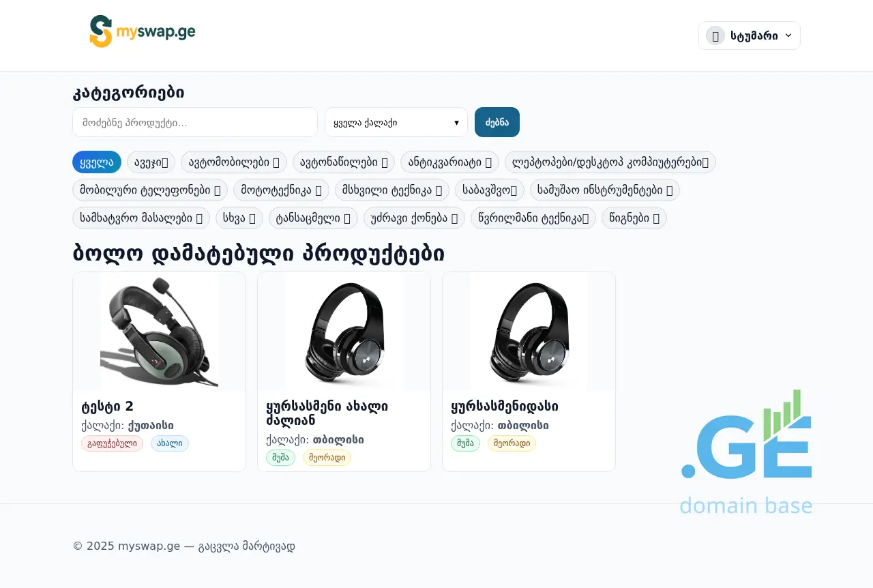Filter by ავტომობილები category

tap(234, 162)
